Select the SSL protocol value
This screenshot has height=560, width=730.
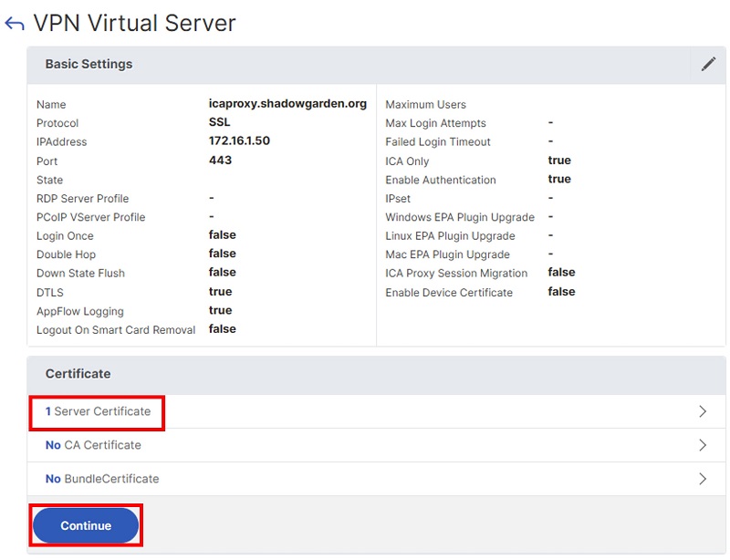click(x=219, y=122)
